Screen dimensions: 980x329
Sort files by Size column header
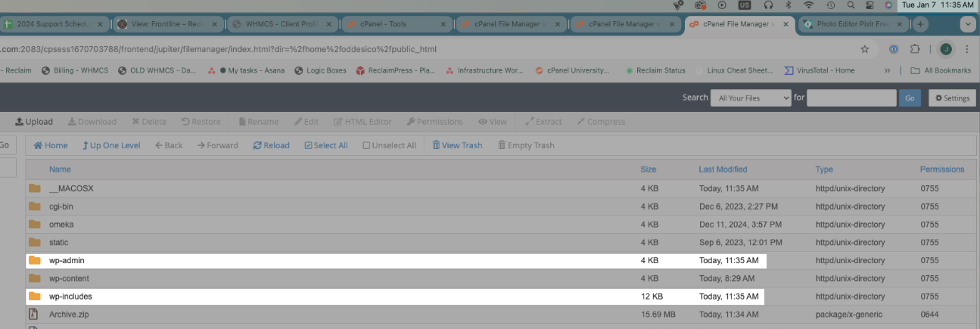(649, 169)
